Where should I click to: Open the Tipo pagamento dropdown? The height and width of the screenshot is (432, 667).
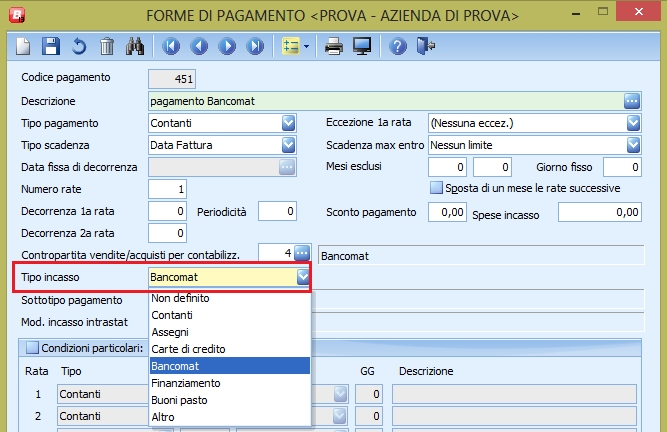click(x=288, y=123)
